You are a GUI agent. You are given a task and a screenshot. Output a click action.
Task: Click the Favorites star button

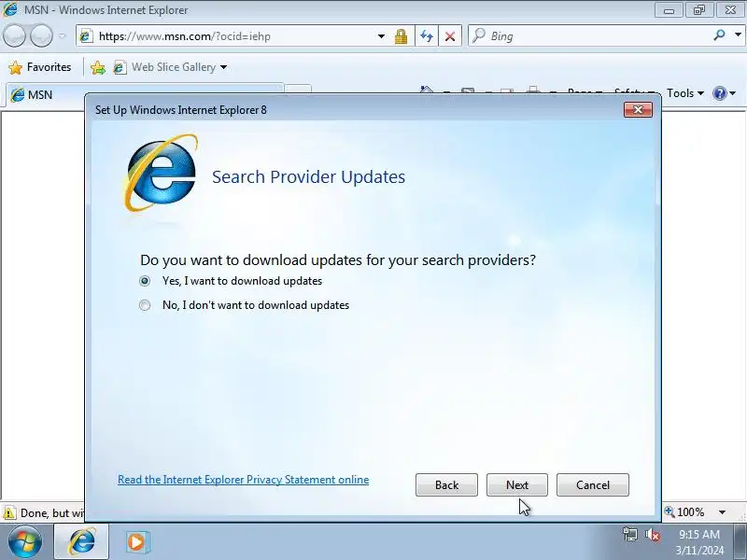tap(40, 67)
